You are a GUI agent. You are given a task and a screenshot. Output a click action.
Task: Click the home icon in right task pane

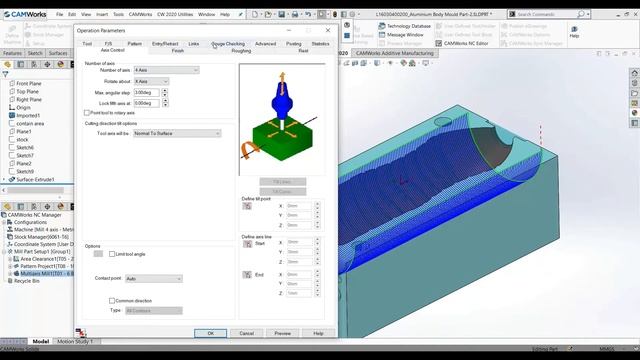(x=634, y=73)
